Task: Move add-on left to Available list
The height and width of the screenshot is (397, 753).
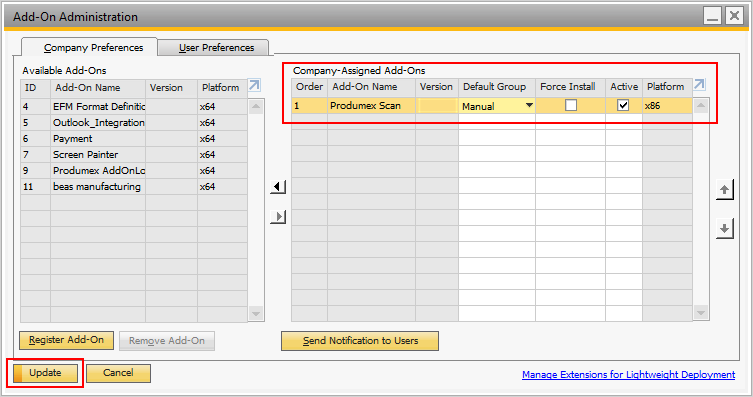Action: [x=278, y=187]
